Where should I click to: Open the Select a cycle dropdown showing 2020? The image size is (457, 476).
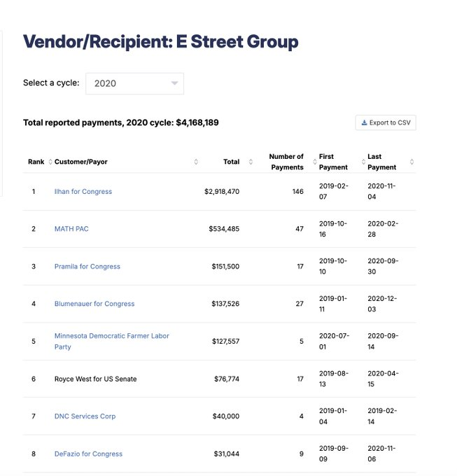point(134,83)
